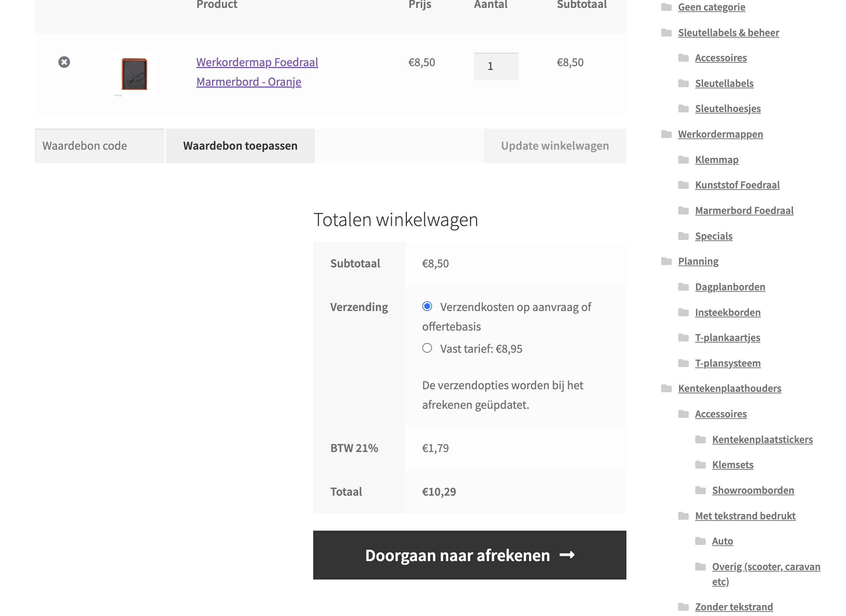Open the Met tekstrand bedrukt category
Viewport: 846px width, 616px height.
(x=745, y=516)
